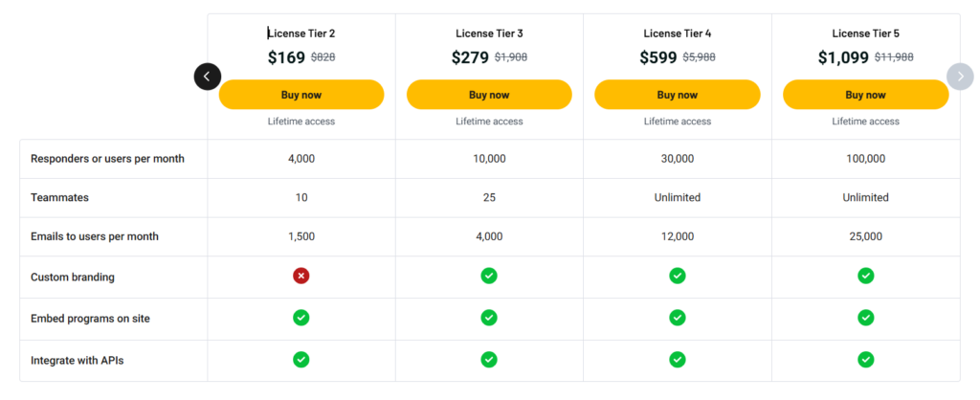This screenshot has height=400, width=980.
Task: Click Tier 3 Embed programs checkmark
Action: [x=489, y=318]
